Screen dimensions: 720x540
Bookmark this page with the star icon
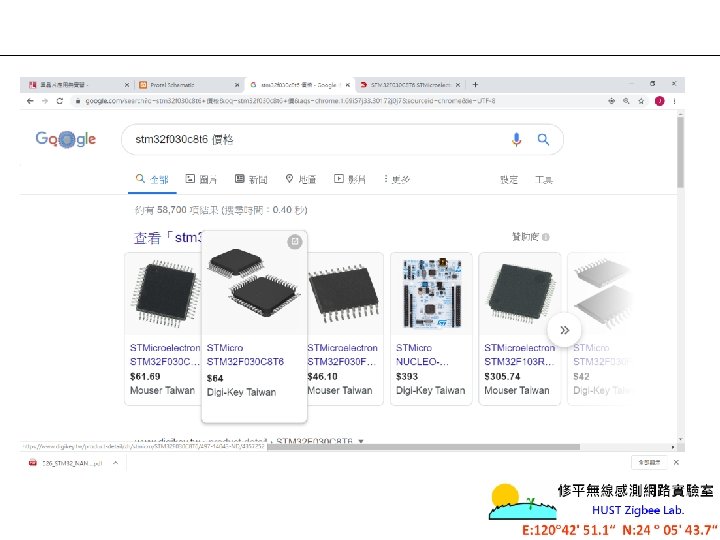641,101
